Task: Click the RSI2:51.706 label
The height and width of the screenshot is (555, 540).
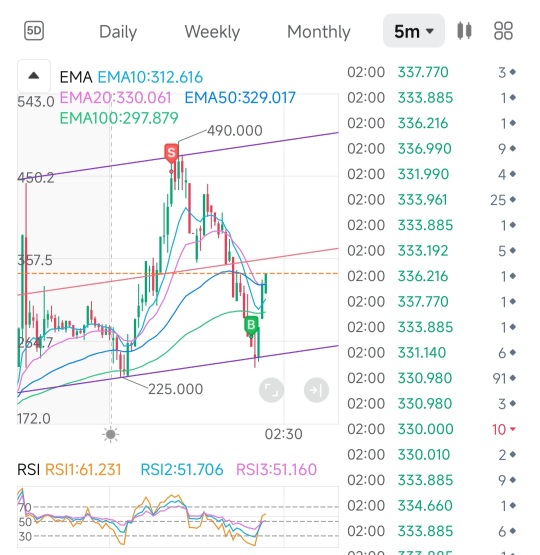Action: pos(182,470)
